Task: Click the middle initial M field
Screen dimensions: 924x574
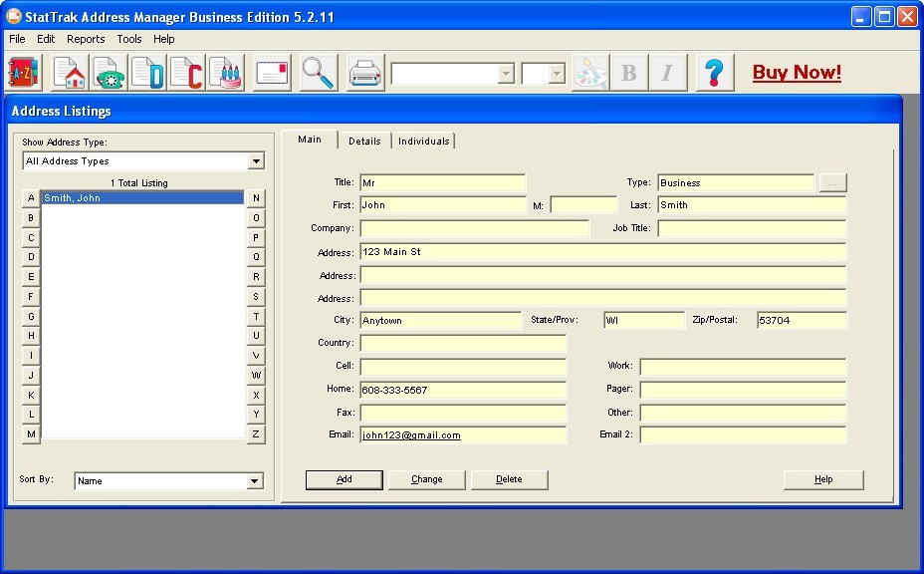Action: click(583, 205)
